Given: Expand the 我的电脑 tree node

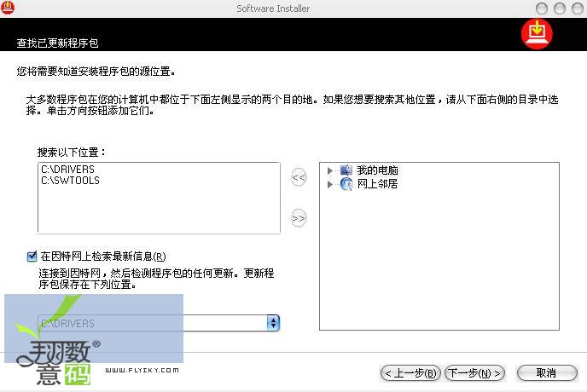Looking at the screenshot, I should (330, 171).
